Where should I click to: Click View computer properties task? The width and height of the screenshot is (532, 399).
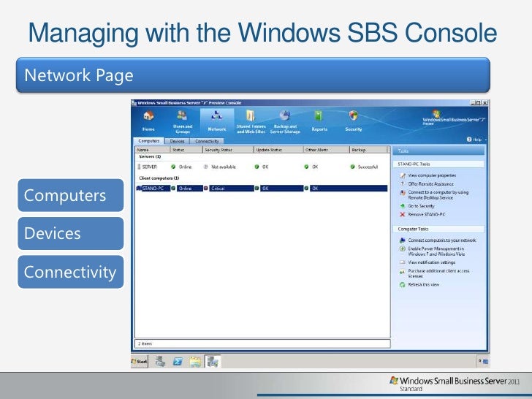pyautogui.click(x=432, y=175)
